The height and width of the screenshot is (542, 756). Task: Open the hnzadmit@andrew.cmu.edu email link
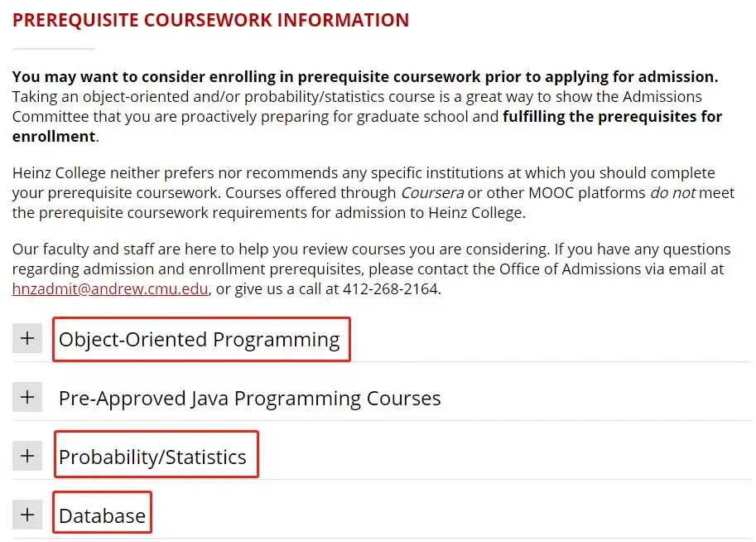tap(110, 289)
